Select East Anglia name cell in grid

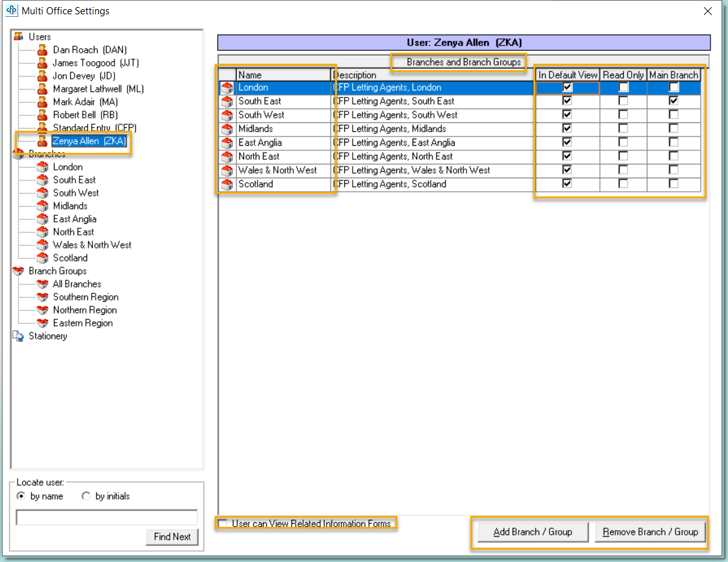click(284, 142)
